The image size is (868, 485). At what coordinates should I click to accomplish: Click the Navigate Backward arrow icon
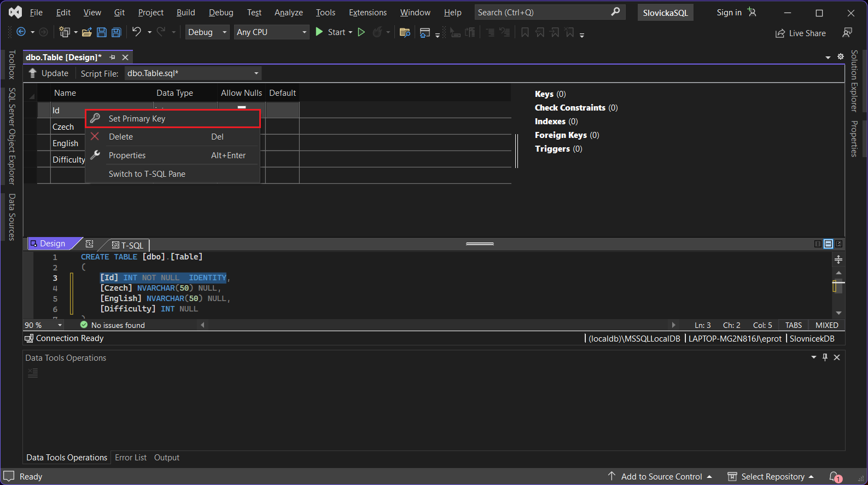(21, 32)
